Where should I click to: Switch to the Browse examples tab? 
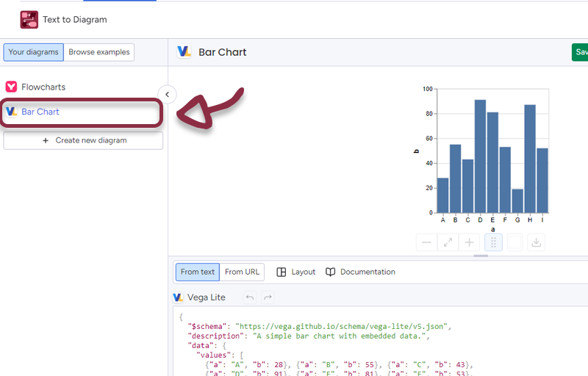99,52
